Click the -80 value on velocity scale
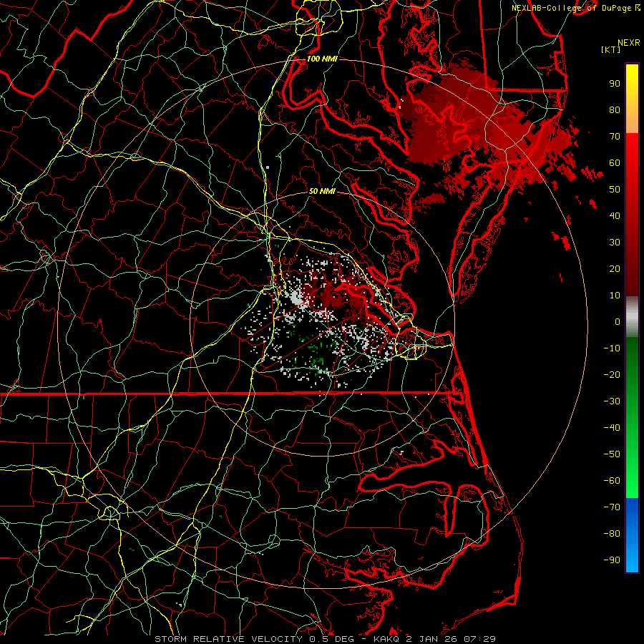 pos(612,534)
